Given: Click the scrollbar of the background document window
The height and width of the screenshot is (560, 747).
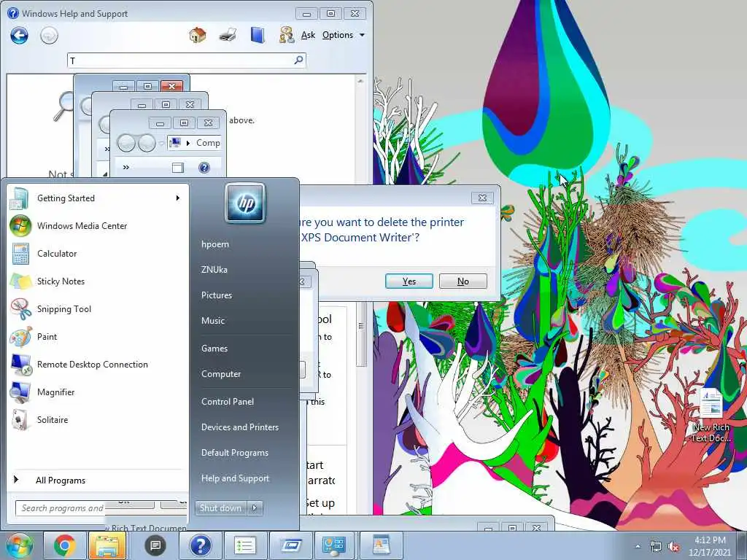Looking at the screenshot, I should pyautogui.click(x=361, y=335).
